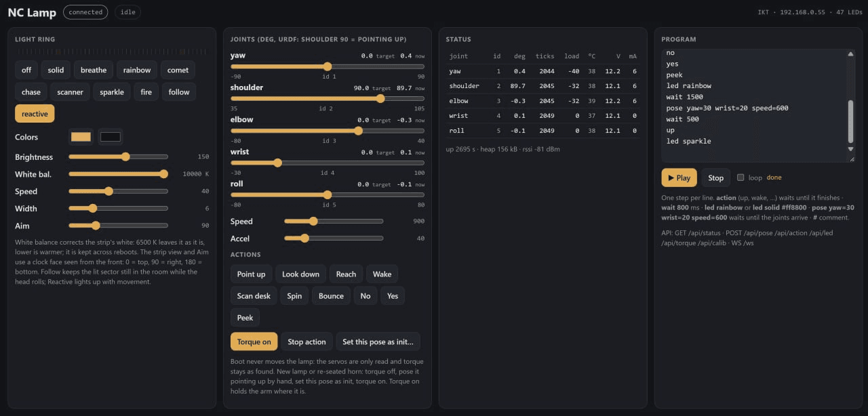Open the orange primary color swatch

[81, 137]
